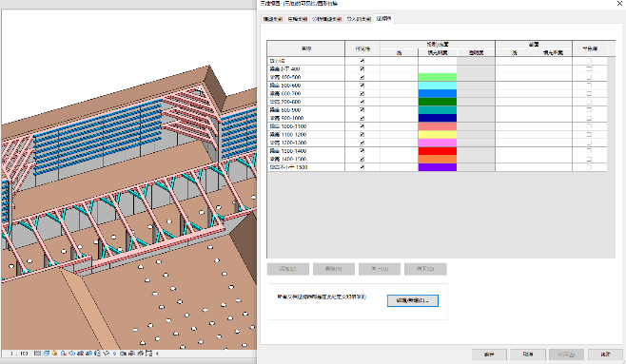Expand the chevron at view control bar end
This screenshot has width=626, height=364.
click(157, 354)
